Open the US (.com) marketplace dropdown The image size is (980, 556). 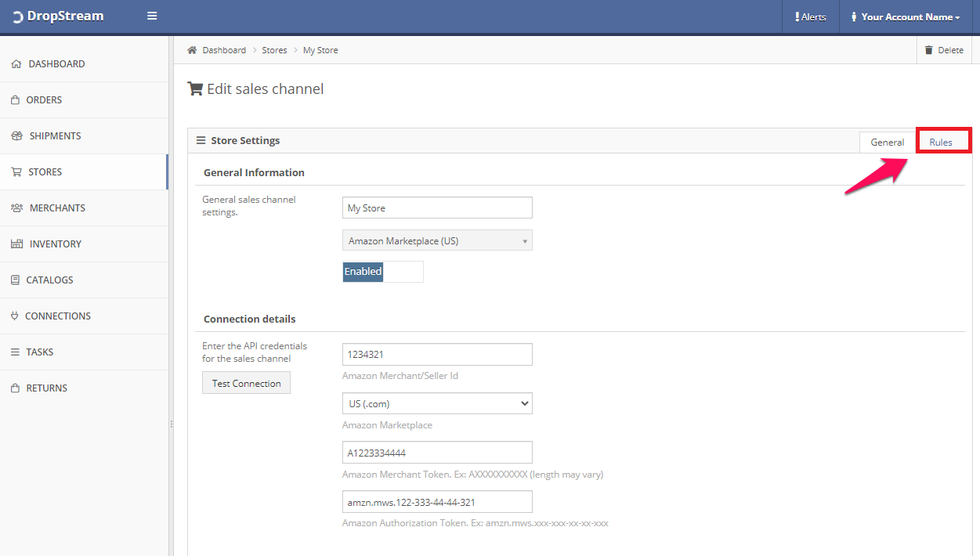click(x=437, y=403)
